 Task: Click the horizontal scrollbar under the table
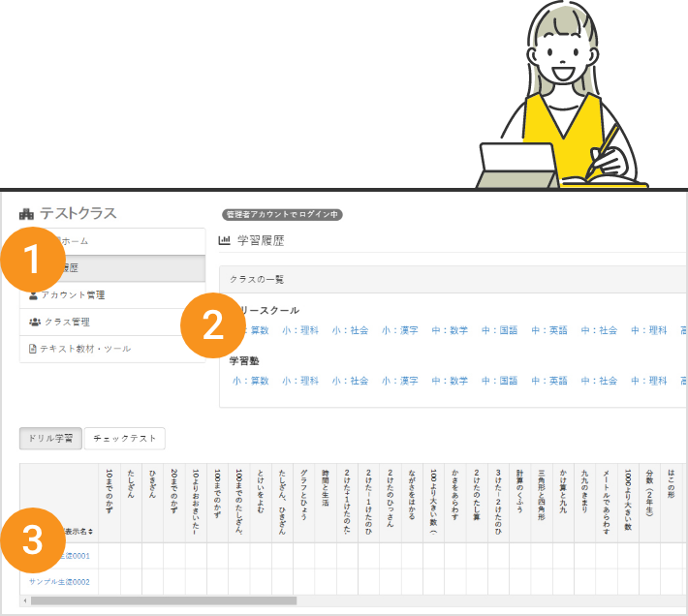click(165, 601)
